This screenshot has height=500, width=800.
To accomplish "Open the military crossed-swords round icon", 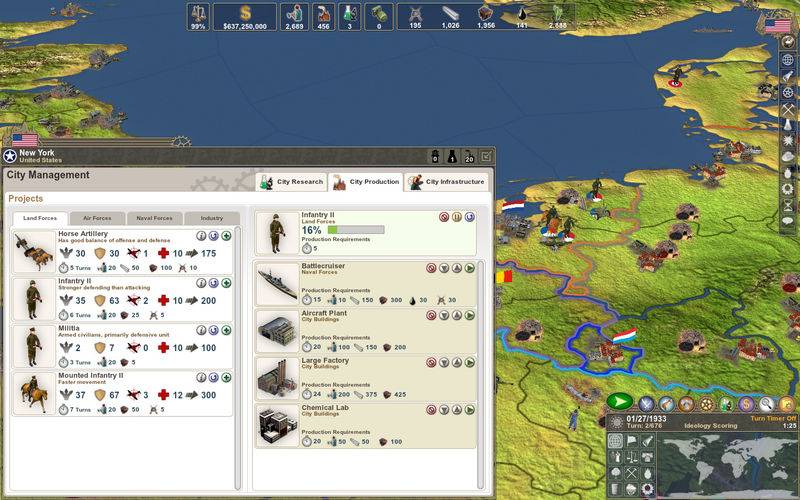I will pos(646,404).
